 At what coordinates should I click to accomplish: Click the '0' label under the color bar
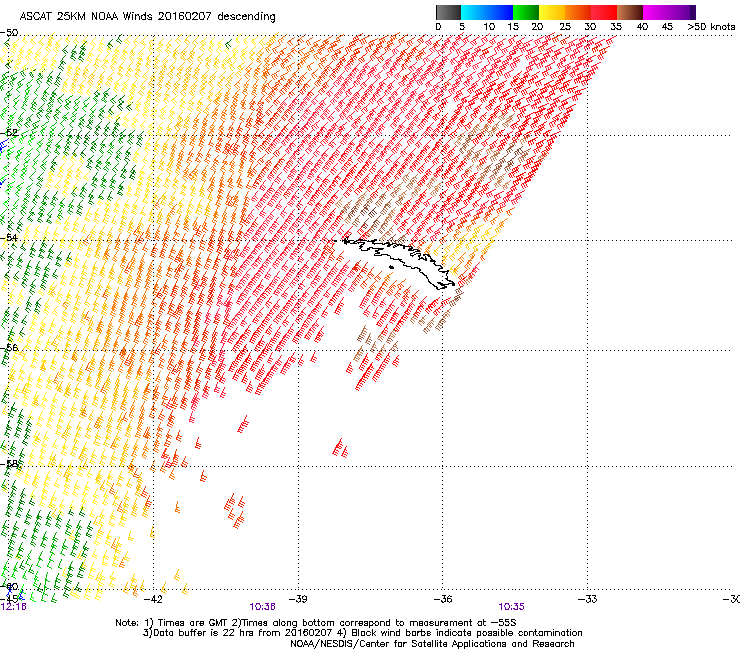pyautogui.click(x=438, y=27)
